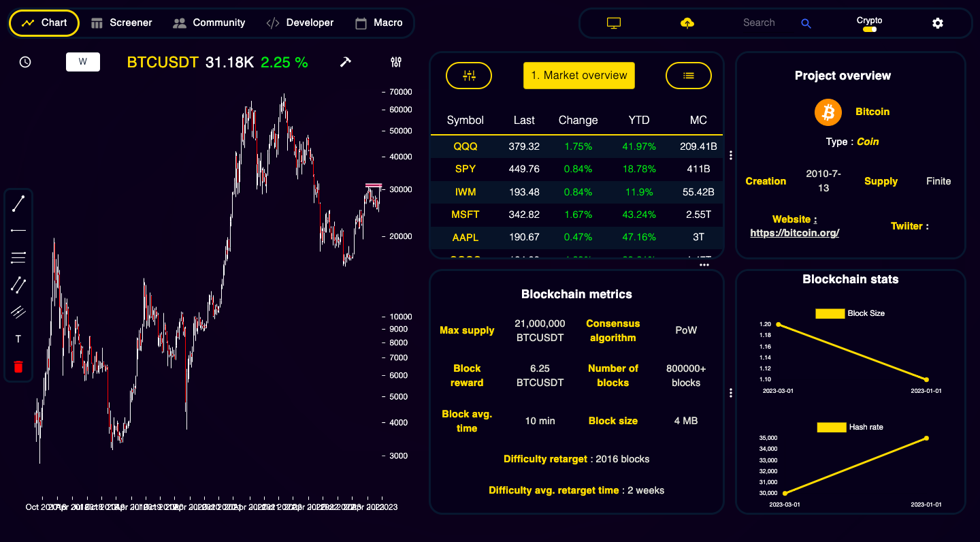Click the Twiiter label
This screenshot has width=980, height=542.
coord(910,226)
